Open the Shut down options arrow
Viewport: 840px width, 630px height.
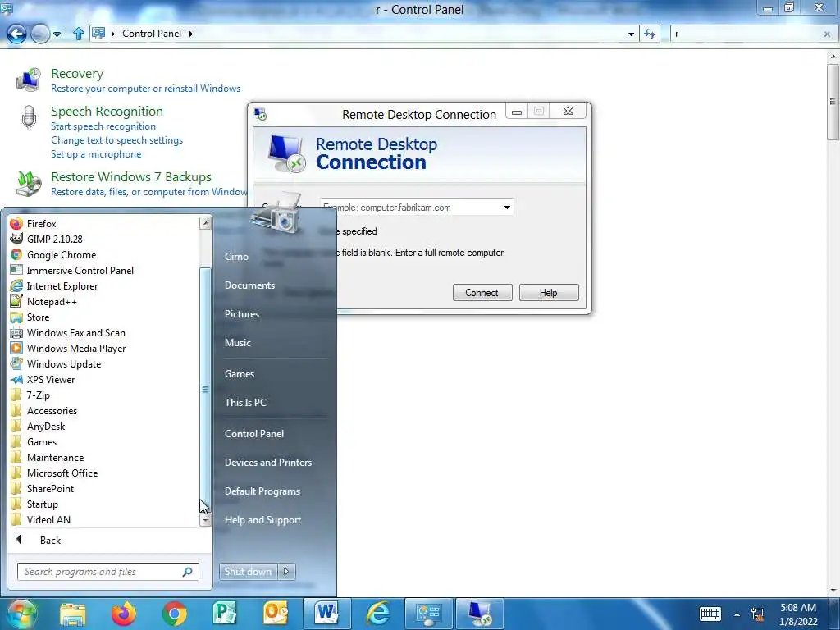click(286, 572)
